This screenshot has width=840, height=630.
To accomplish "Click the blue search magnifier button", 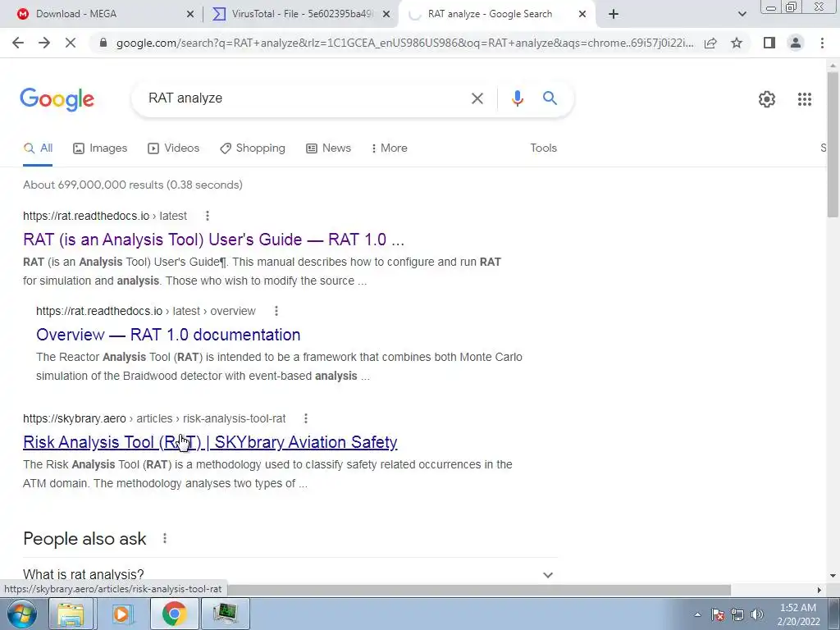I will 550,98.
